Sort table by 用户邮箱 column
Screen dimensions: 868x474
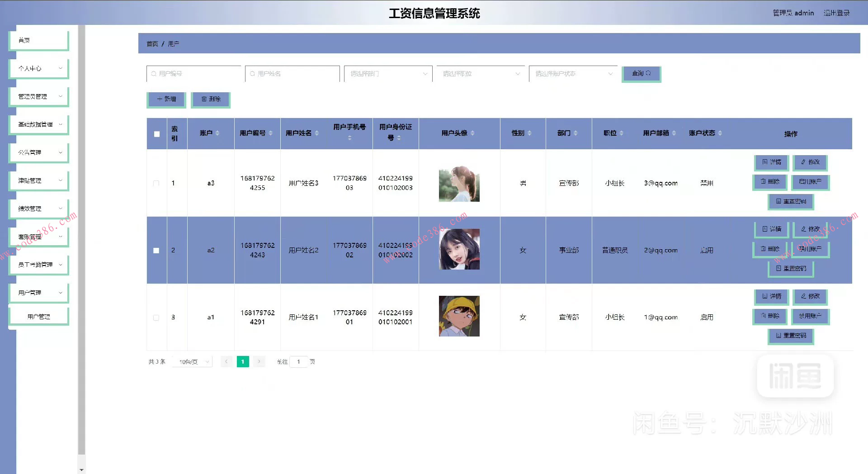674,133
